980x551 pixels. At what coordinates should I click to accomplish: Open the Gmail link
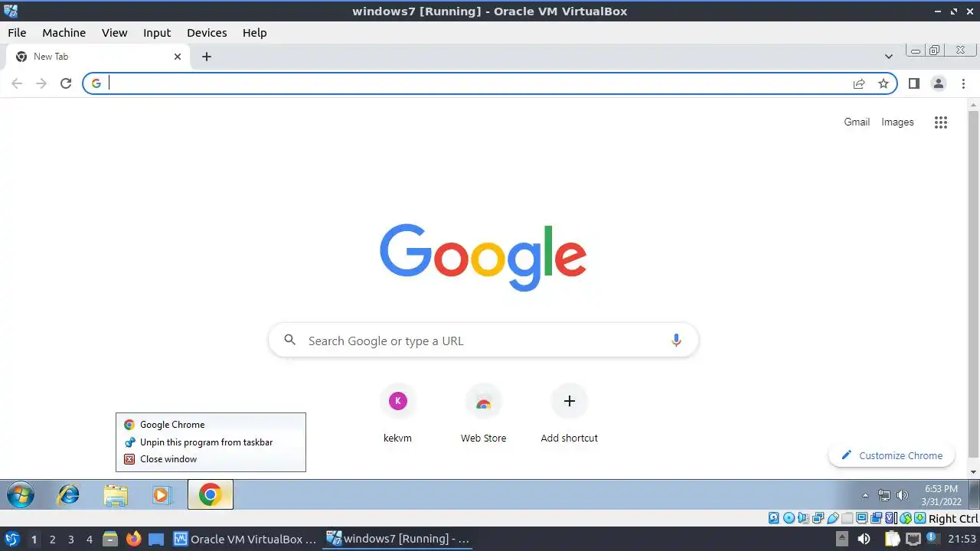pos(857,122)
